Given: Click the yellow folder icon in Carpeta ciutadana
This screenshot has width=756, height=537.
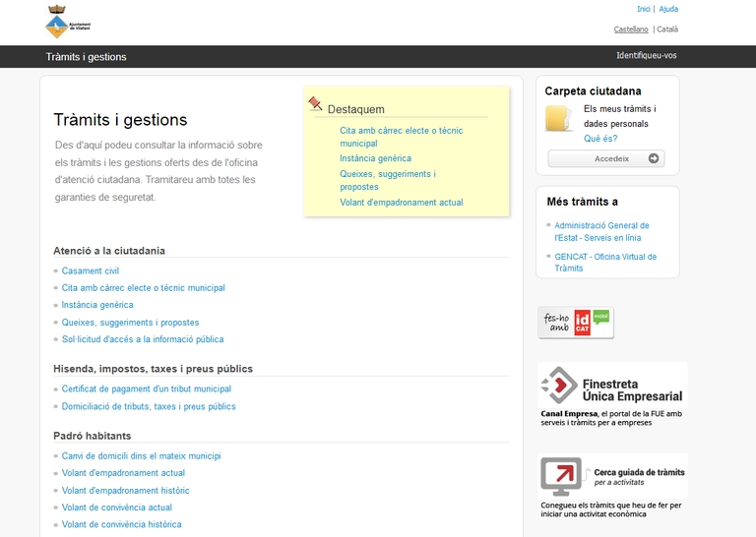Looking at the screenshot, I should (558, 118).
